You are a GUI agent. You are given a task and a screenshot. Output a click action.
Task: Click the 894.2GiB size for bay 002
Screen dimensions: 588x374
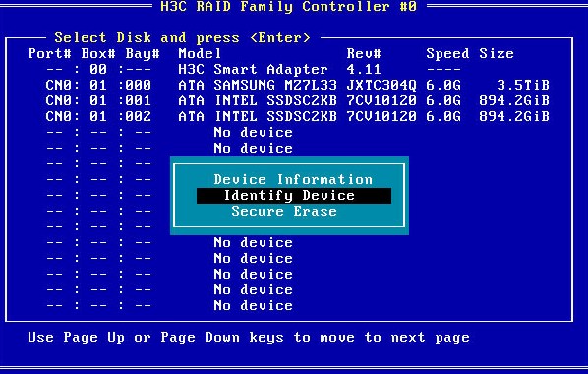point(514,117)
